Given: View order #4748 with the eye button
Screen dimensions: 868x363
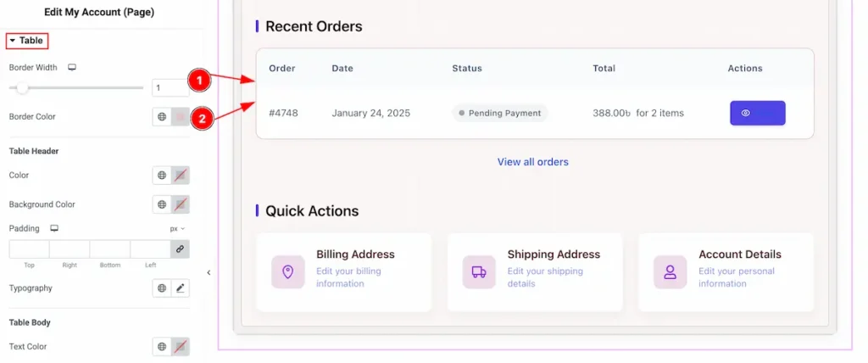Looking at the screenshot, I should coord(757,113).
